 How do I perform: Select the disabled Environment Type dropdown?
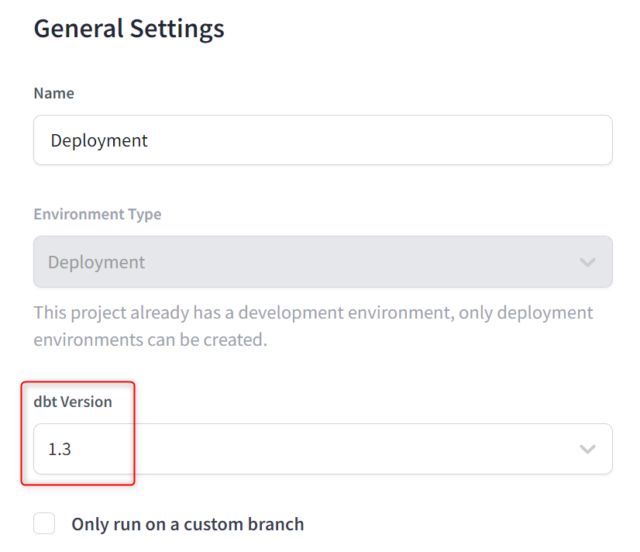tap(323, 262)
